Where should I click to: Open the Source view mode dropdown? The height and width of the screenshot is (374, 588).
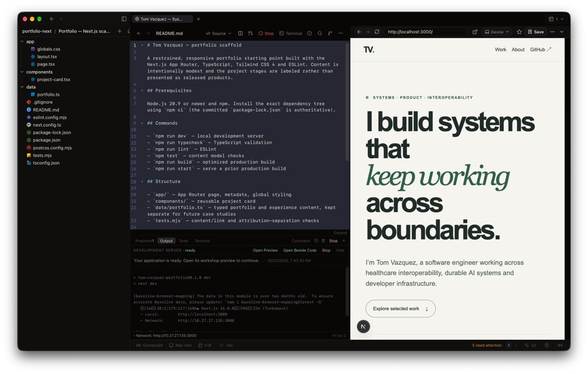219,33
